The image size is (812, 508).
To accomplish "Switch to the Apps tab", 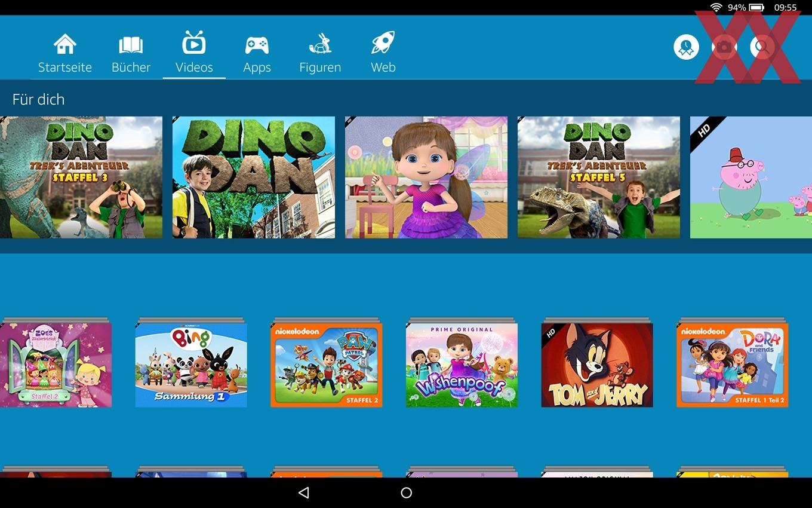I will (x=257, y=54).
